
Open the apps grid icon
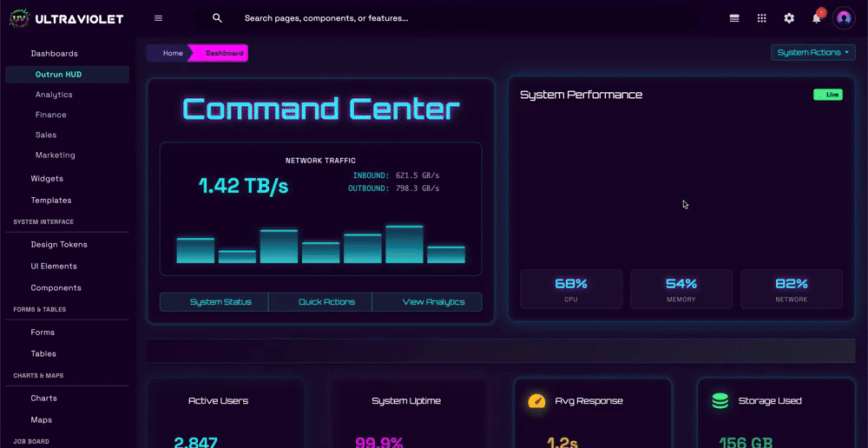(762, 18)
